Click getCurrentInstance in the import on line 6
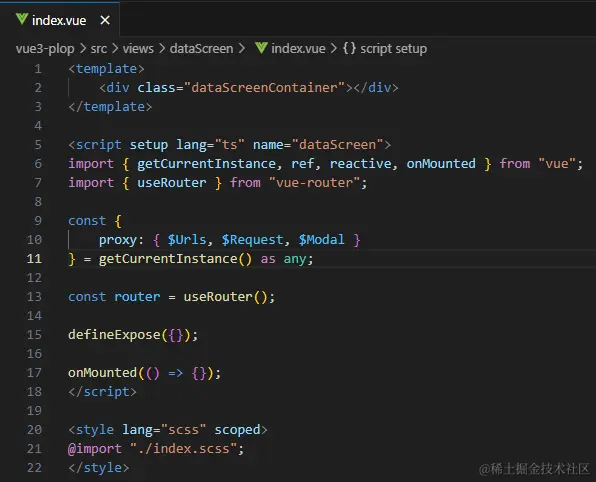The image size is (596, 482). [x=206, y=164]
